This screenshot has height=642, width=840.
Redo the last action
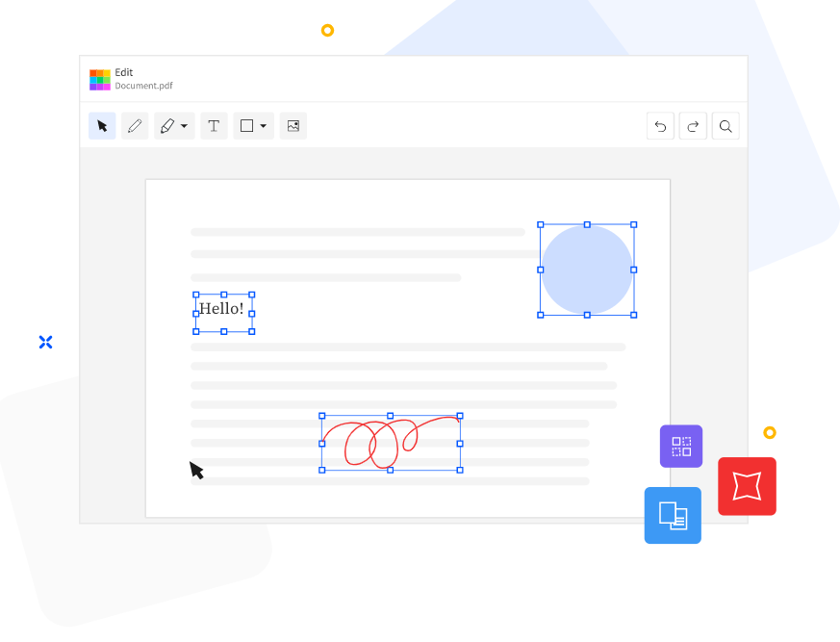pyautogui.click(x=693, y=126)
